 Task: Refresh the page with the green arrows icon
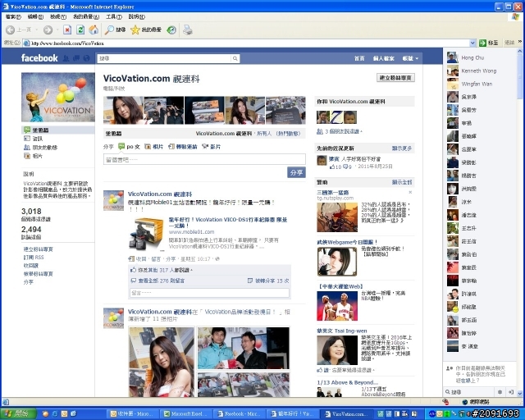[x=80, y=30]
